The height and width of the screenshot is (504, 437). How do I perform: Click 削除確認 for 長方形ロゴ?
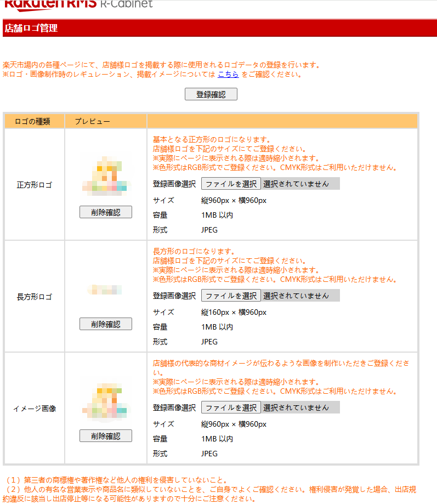pyautogui.click(x=106, y=324)
